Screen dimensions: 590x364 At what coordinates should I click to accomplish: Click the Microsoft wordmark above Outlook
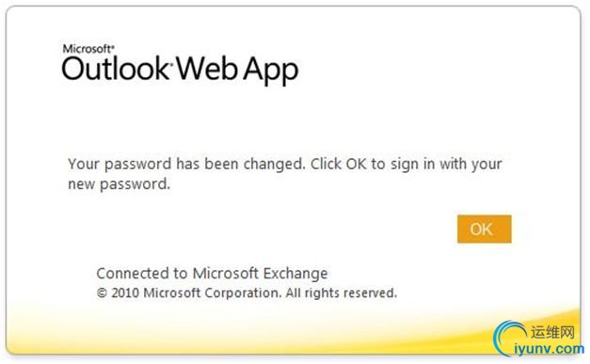(x=88, y=49)
